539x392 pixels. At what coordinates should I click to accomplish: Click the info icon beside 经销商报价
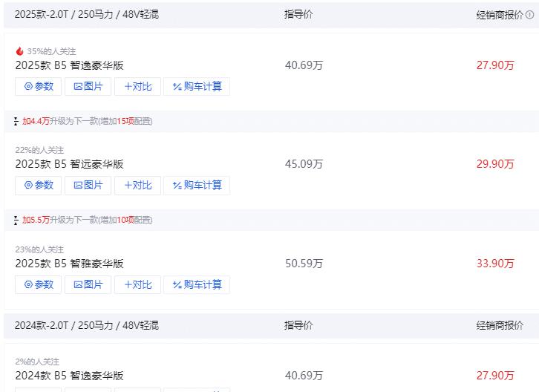530,14
